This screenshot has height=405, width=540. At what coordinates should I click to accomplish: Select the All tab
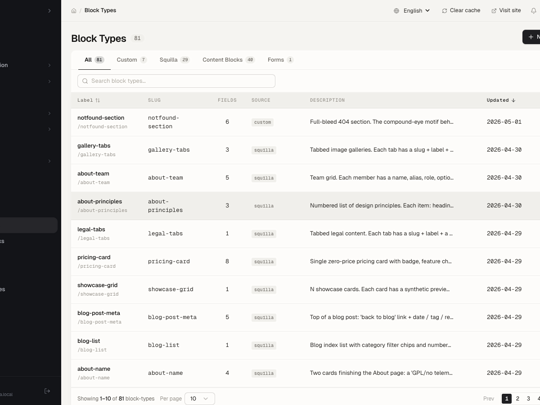(94, 60)
